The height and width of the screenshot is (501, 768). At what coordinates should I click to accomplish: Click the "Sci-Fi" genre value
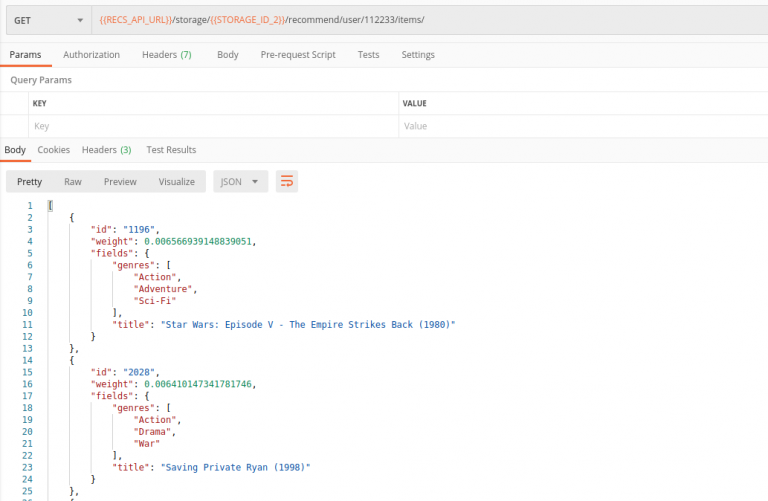[x=154, y=301]
